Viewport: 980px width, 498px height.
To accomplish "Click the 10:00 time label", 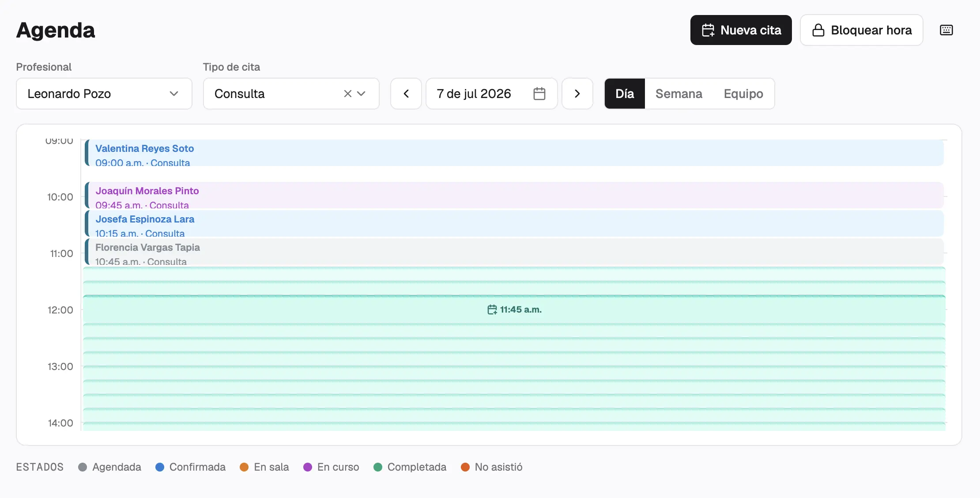I will 60,197.
